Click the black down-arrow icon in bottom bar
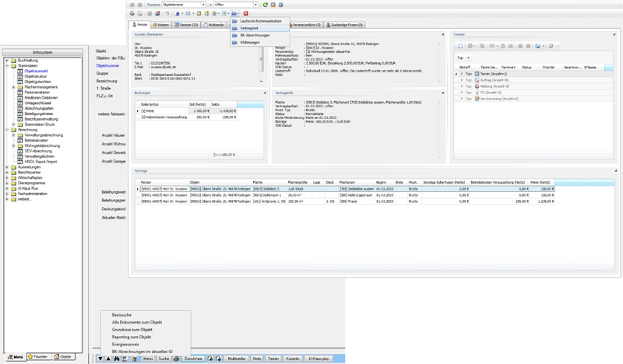Screen dimensions: 623x364 (101, 359)
